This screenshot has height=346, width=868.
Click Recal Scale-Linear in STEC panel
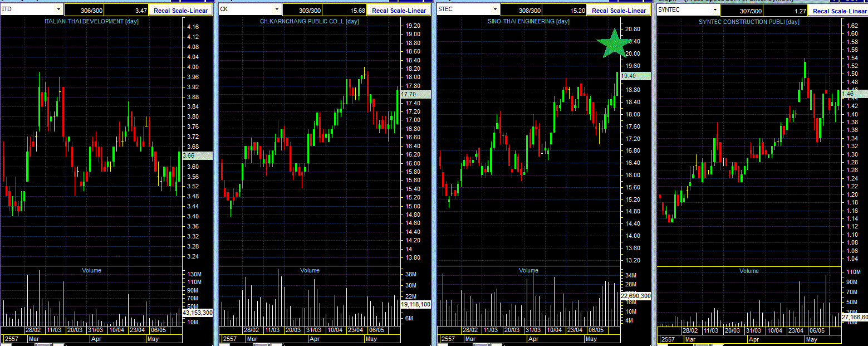click(619, 10)
